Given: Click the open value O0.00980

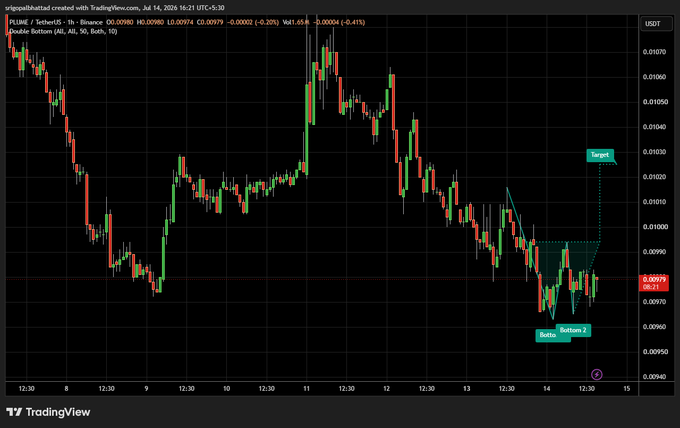Looking at the screenshot, I should pos(120,22).
